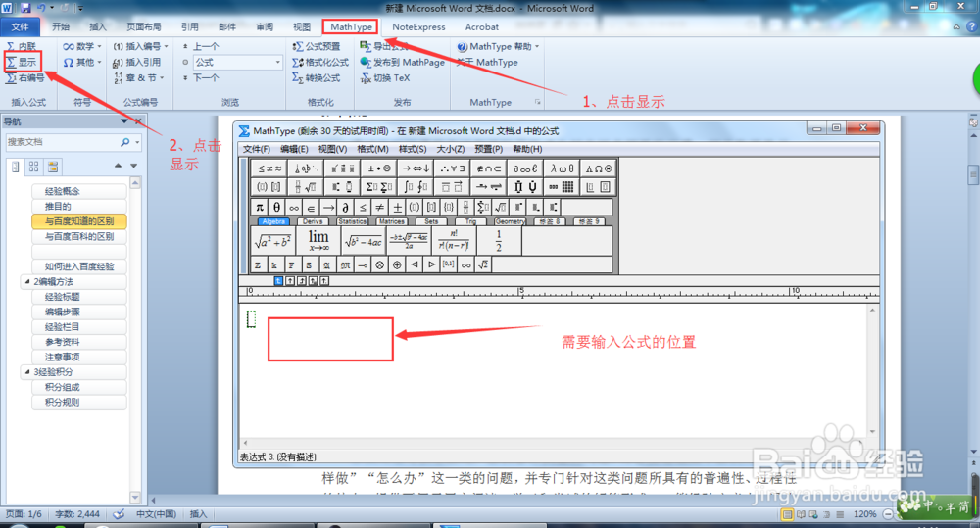Open the summation templates palette
This screenshot has width=980, height=528.
[x=378, y=187]
